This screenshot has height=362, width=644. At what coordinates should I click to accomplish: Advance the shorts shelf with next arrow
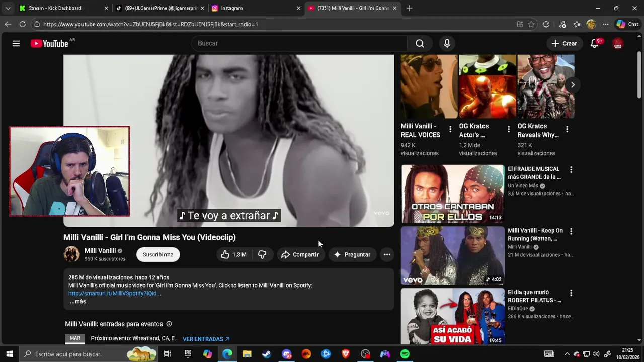click(x=573, y=85)
